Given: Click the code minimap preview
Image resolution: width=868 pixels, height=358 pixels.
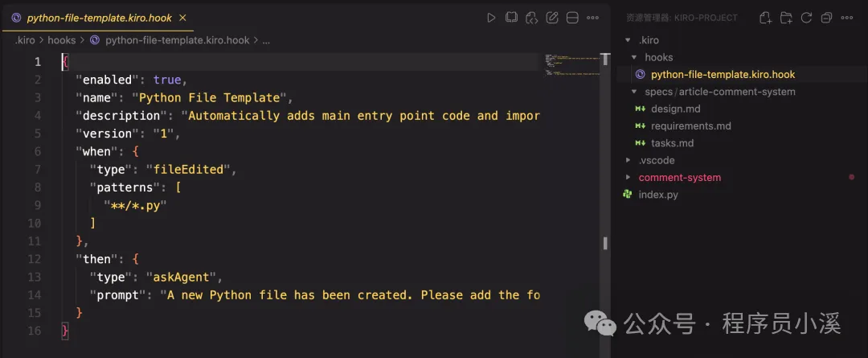Looking at the screenshot, I should click(572, 64).
